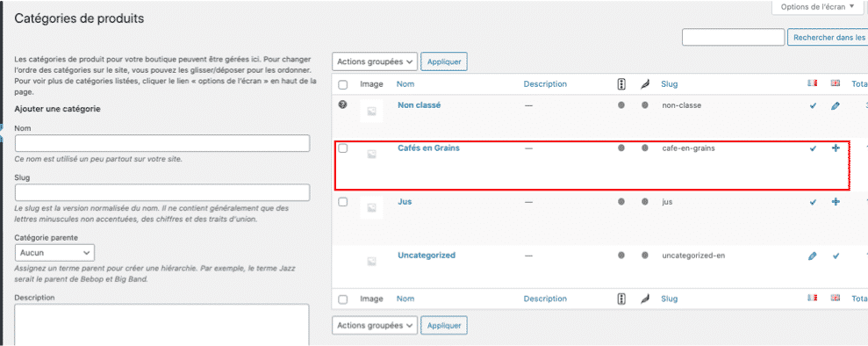The width and height of the screenshot is (868, 346).
Task: Click the French checkmark for Non classé
Action: [813, 105]
